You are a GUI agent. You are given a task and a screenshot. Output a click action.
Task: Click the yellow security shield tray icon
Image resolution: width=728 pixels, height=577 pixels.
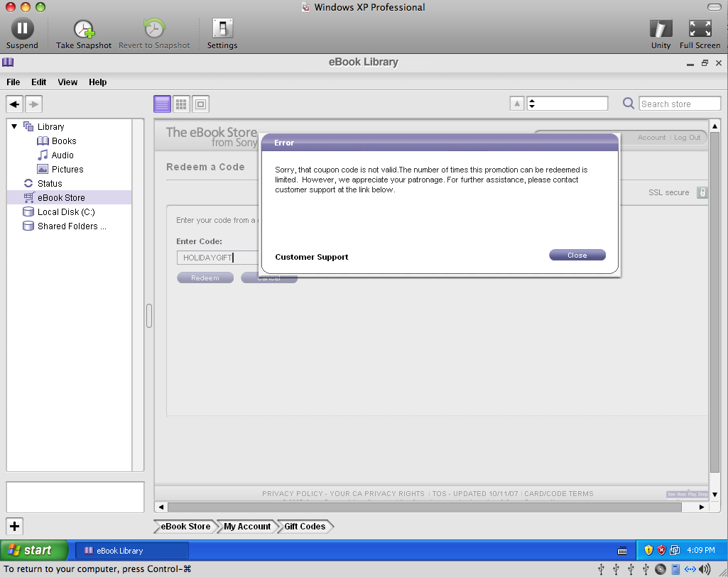pyautogui.click(x=648, y=550)
